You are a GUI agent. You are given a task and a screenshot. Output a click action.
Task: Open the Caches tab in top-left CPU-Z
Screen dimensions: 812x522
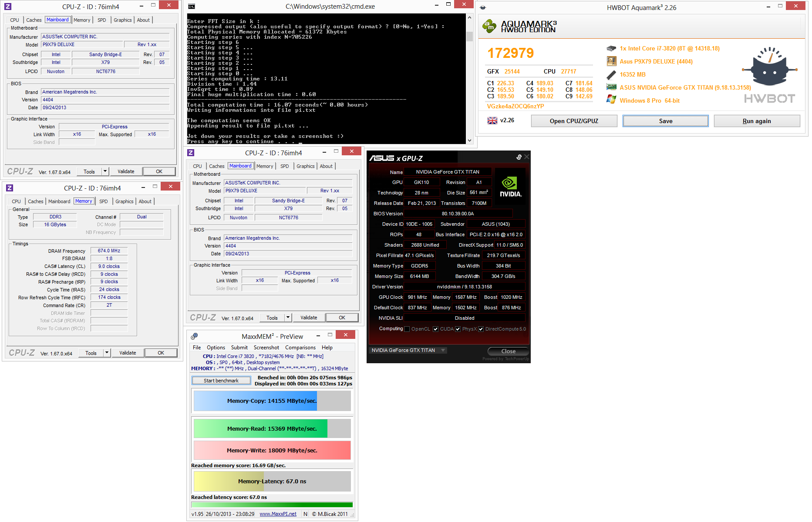tap(34, 20)
